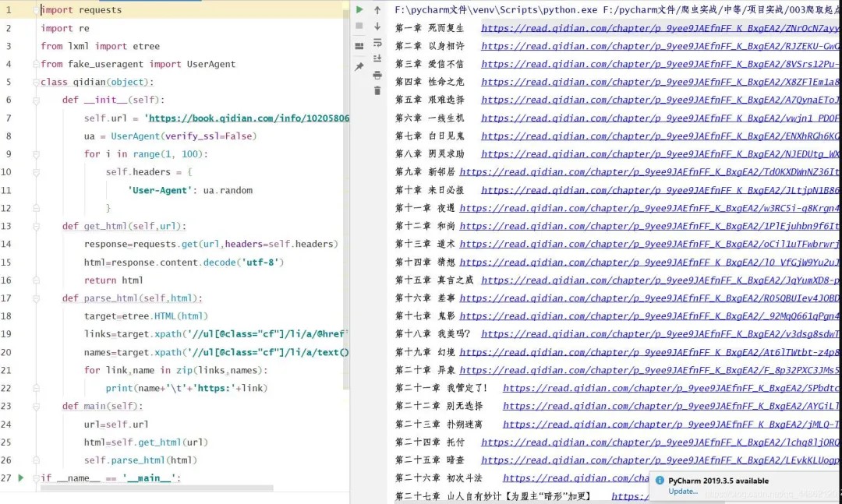842x504 pixels.
Task: Collapse the def get_html fold marker
Action: tap(36, 227)
